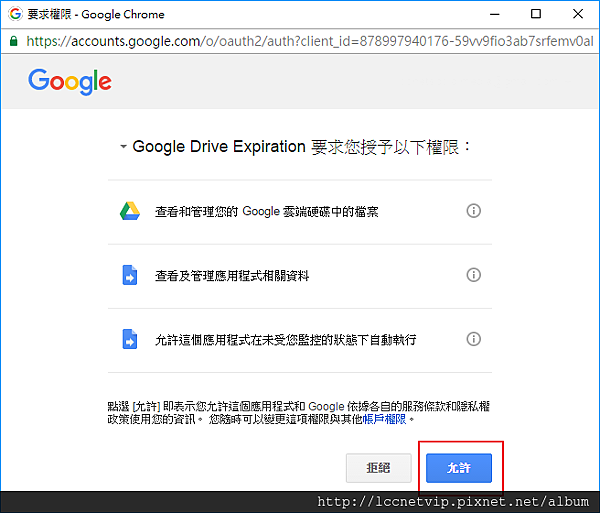Click the Google favicon in title bar
This screenshot has height=513, width=600.
[14, 14]
